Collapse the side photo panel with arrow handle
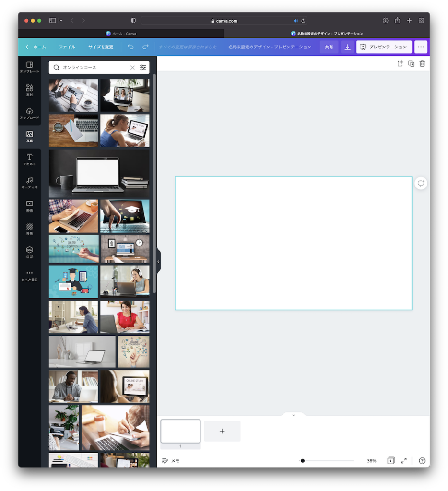This screenshot has width=448, height=491. 158,262
